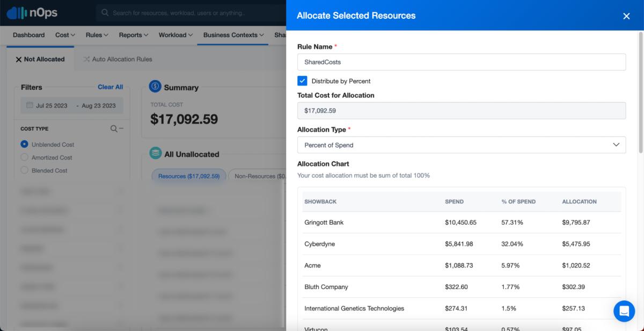The height and width of the screenshot is (331, 644).
Task: Select Amortized Cost radio button
Action: pyautogui.click(x=24, y=157)
